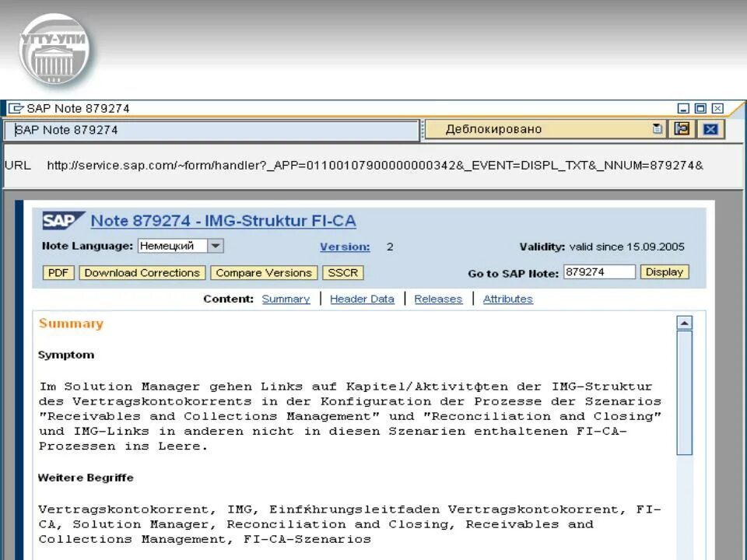The image size is (747, 560).
Task: Click the Weitere Begriffe heading
Action: point(86,478)
